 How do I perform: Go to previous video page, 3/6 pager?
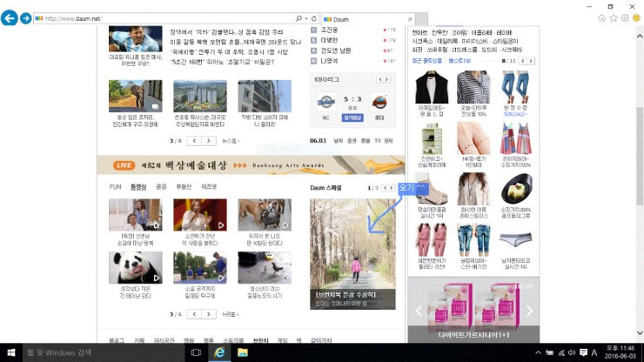(194, 314)
